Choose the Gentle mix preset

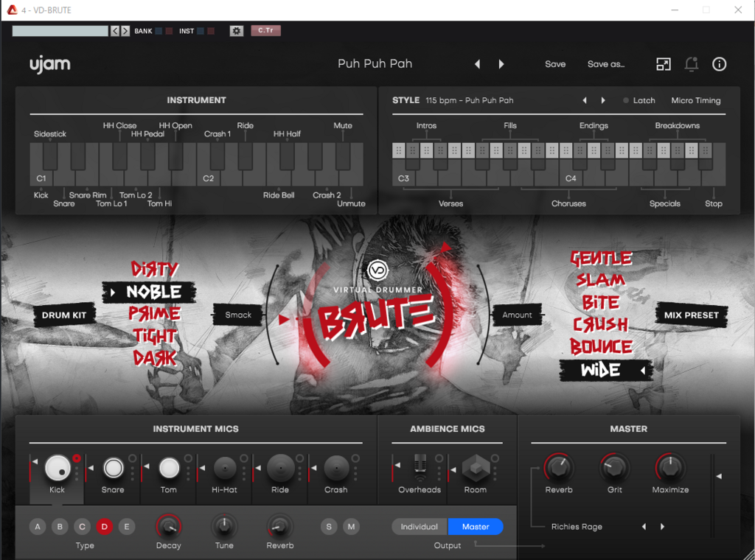[602, 259]
